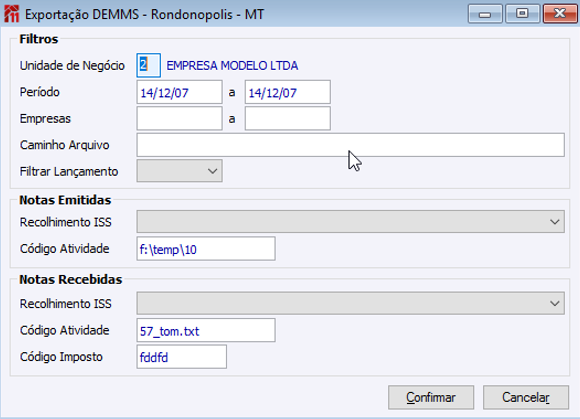Open the Filtrar Lançamento dropdown
The image size is (580, 419).
click(x=179, y=171)
